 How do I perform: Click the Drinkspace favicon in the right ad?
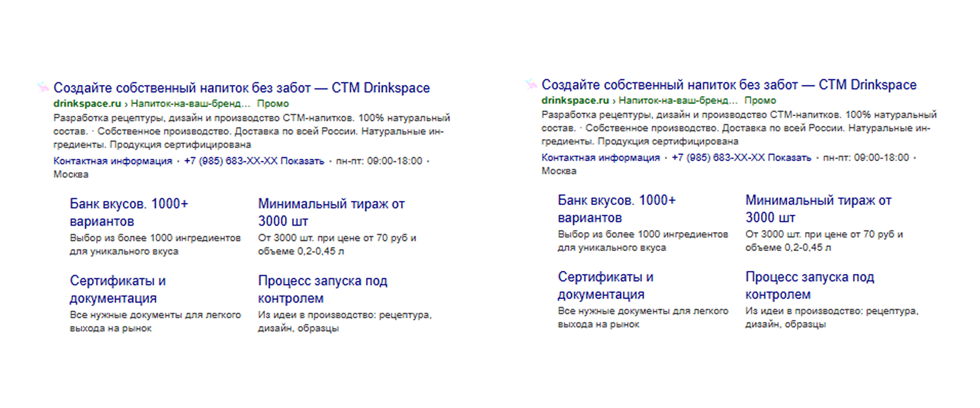pos(531,84)
